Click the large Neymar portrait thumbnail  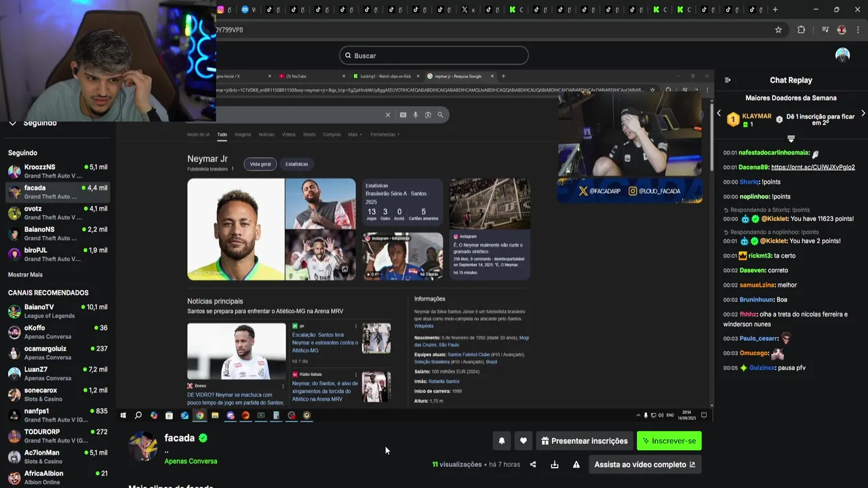[x=236, y=229]
